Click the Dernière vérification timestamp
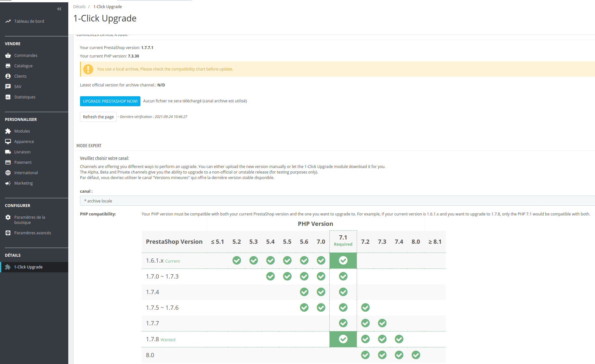 (153, 117)
